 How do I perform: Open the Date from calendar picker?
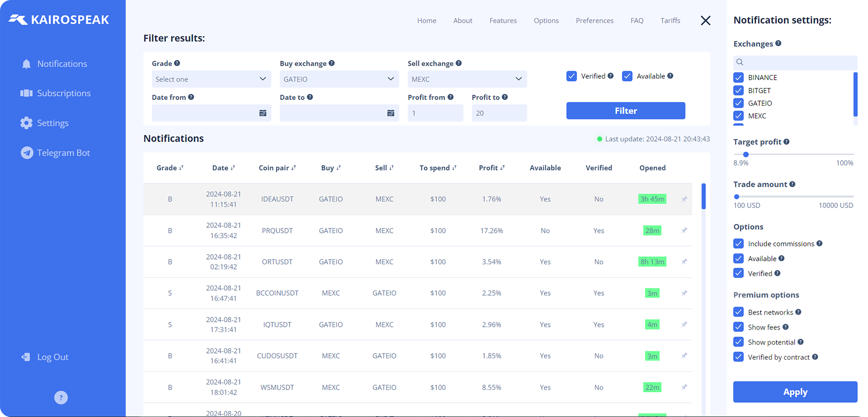[262, 113]
